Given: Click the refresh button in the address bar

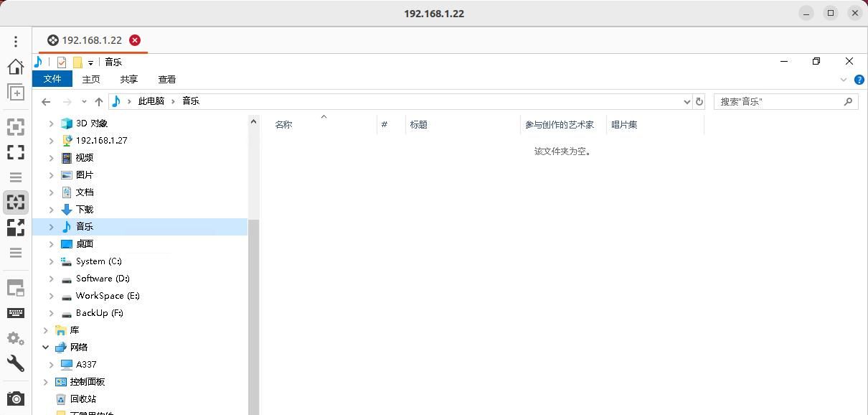Looking at the screenshot, I should (699, 101).
